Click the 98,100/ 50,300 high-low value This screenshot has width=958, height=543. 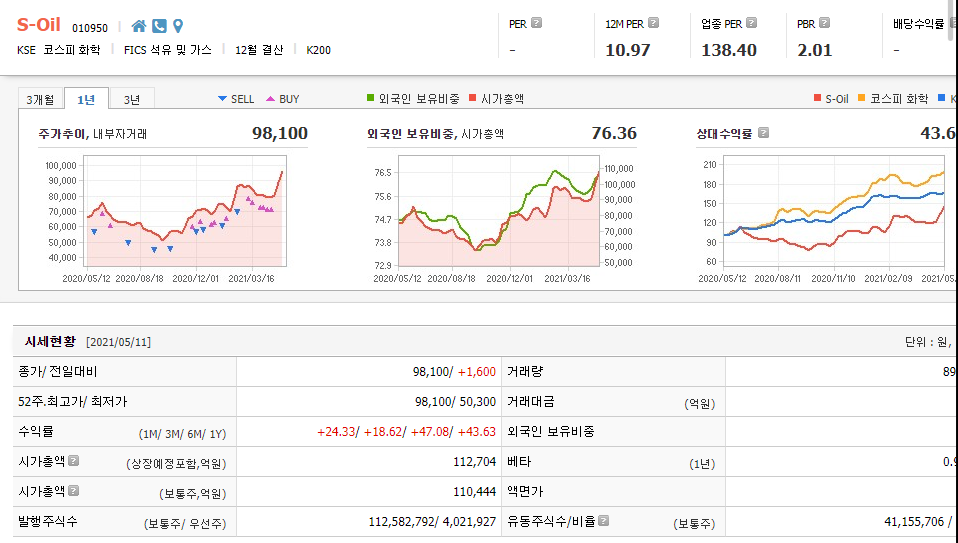(455, 402)
